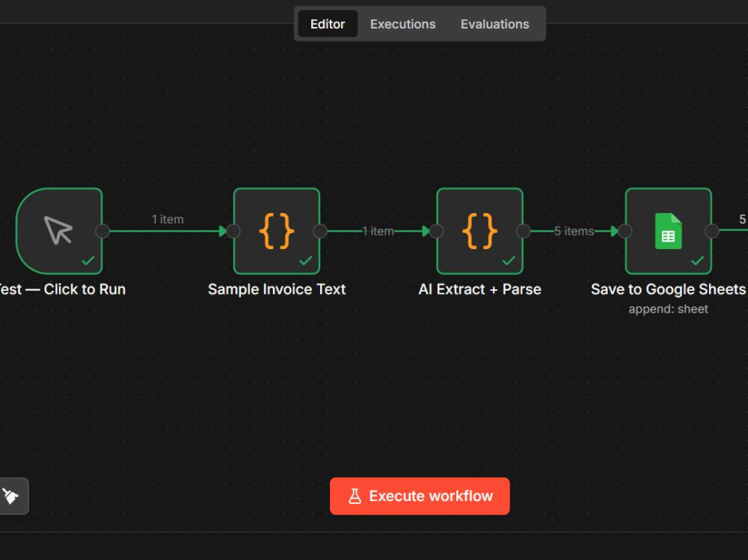748x560 pixels.
Task: Click output connector of Sample Invoice Text
Action: 320,231
